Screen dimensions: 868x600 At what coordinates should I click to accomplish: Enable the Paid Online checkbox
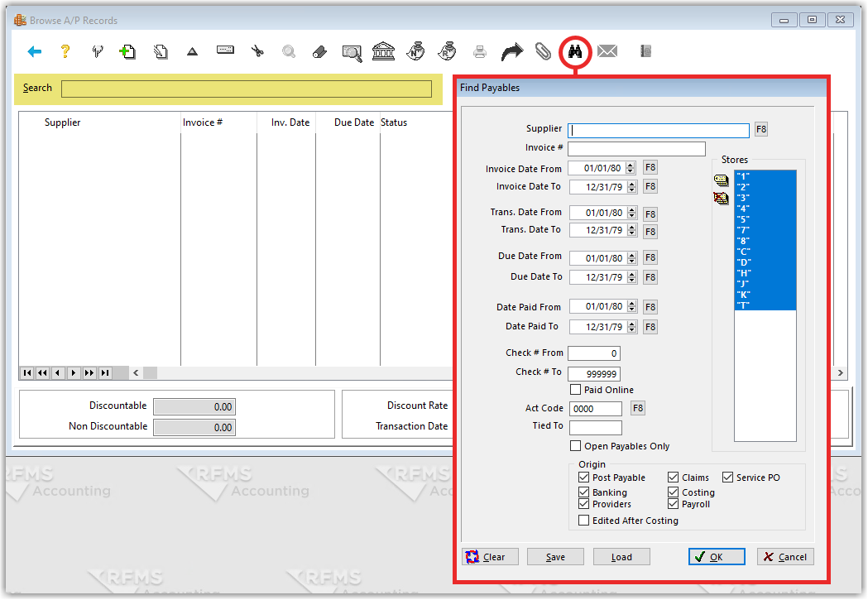pyautogui.click(x=576, y=390)
